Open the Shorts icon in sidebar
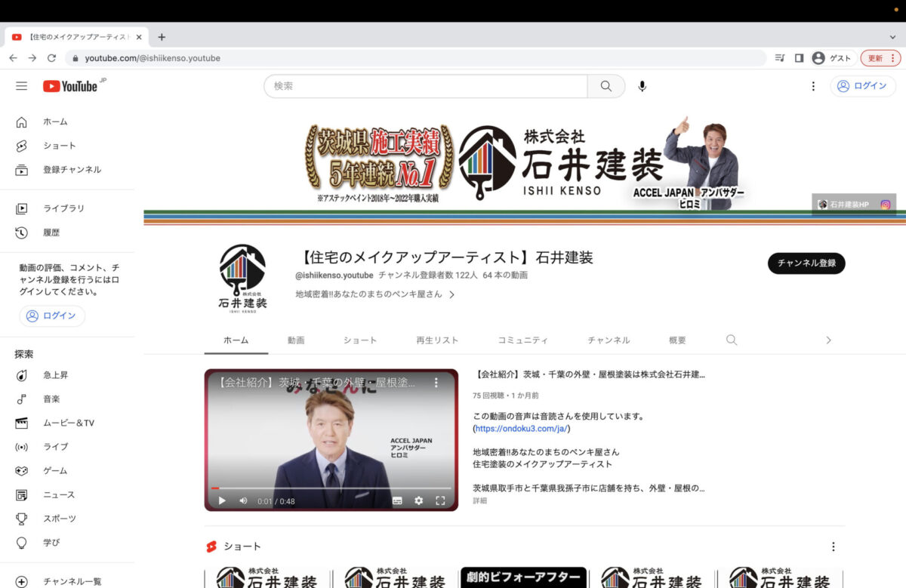This screenshot has width=906, height=588. click(x=21, y=146)
